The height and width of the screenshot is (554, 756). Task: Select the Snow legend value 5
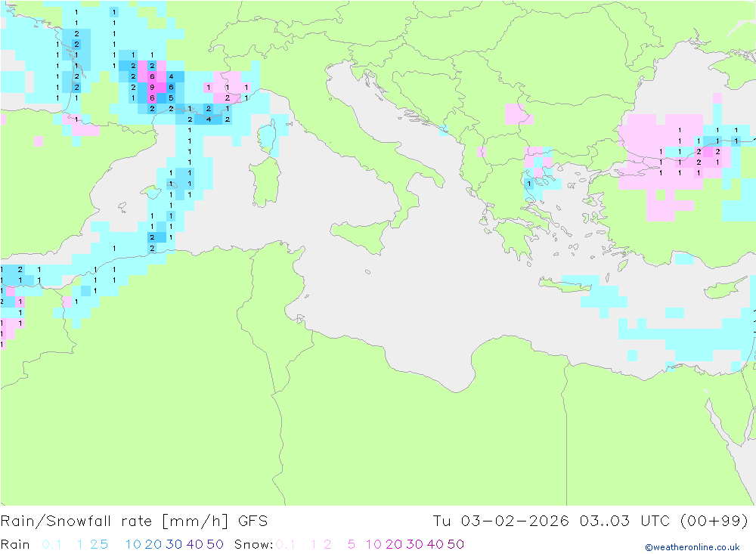(x=352, y=544)
